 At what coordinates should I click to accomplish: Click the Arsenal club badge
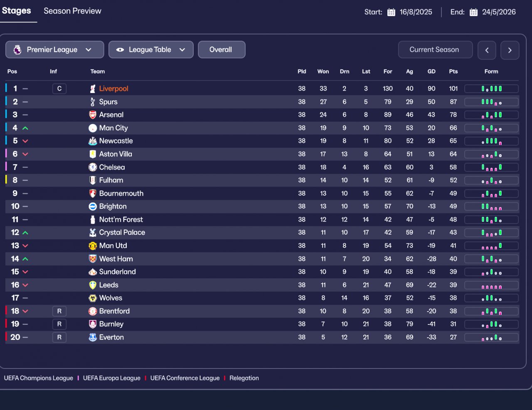coord(93,115)
